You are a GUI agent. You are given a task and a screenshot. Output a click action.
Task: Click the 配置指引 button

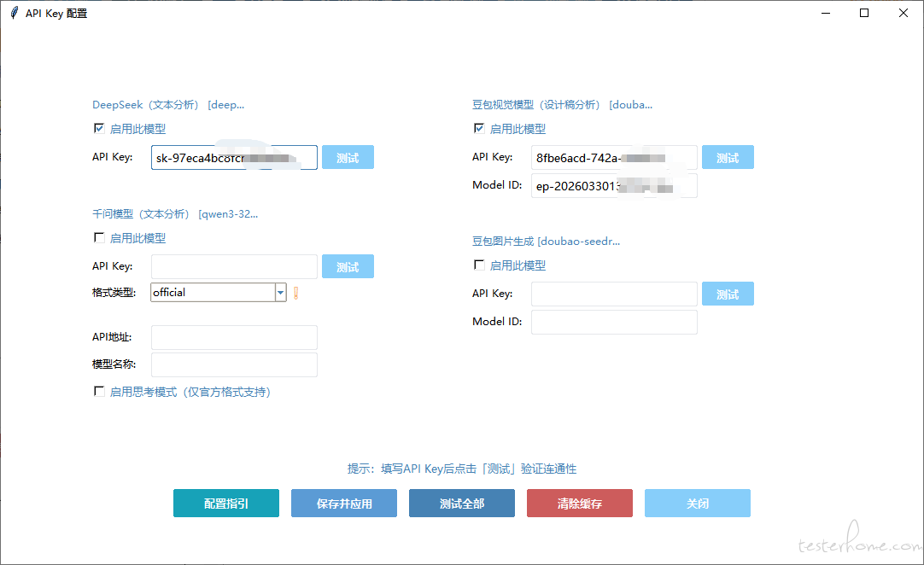[x=226, y=504]
